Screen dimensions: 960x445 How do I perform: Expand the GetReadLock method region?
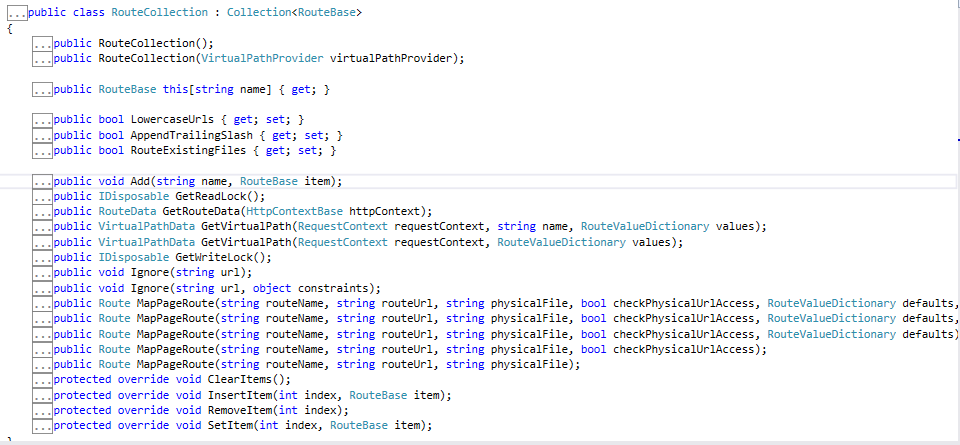tap(43, 196)
